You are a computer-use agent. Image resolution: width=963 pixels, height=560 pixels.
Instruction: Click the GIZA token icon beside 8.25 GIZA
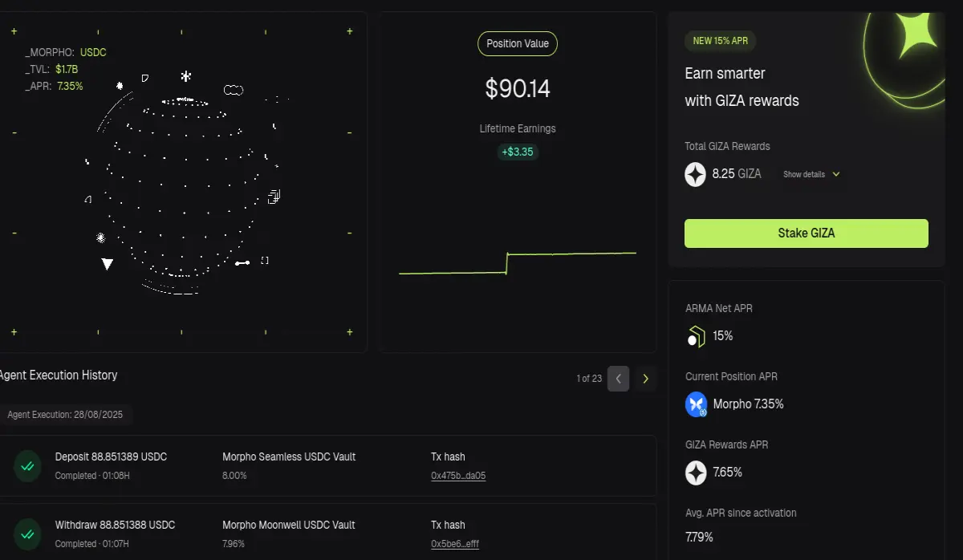[695, 174]
